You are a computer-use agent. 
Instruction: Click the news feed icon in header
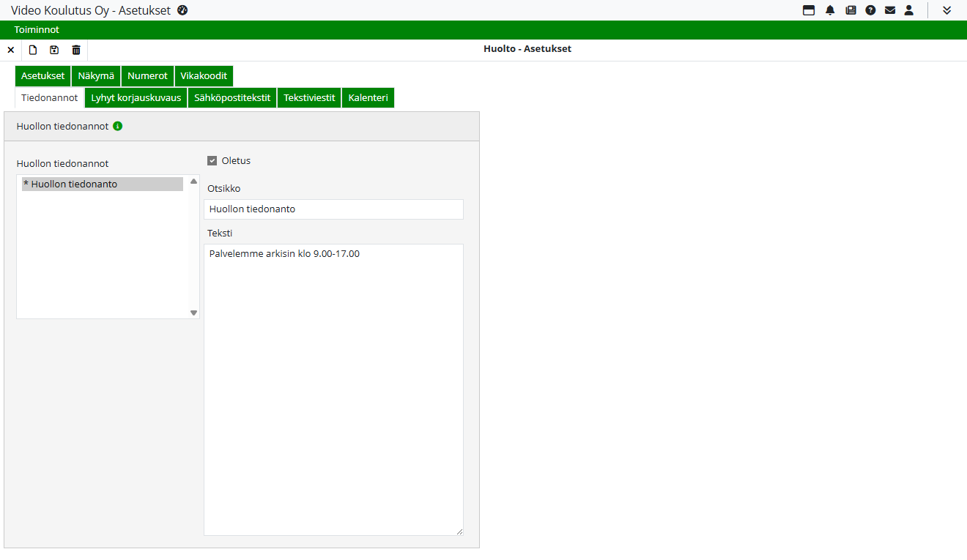pyautogui.click(x=851, y=10)
